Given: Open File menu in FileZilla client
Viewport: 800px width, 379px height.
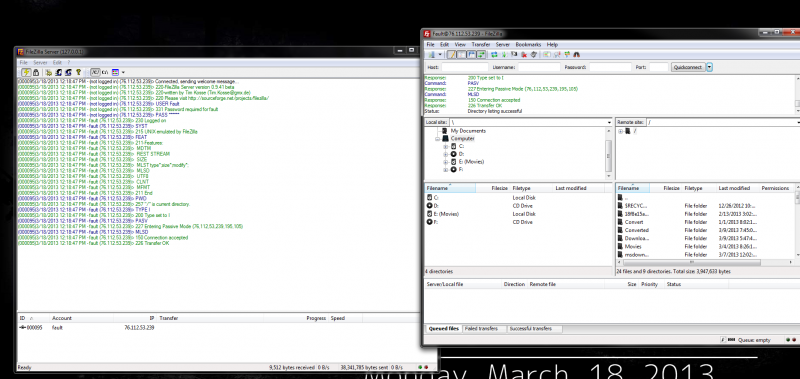Looking at the screenshot, I should point(431,44).
